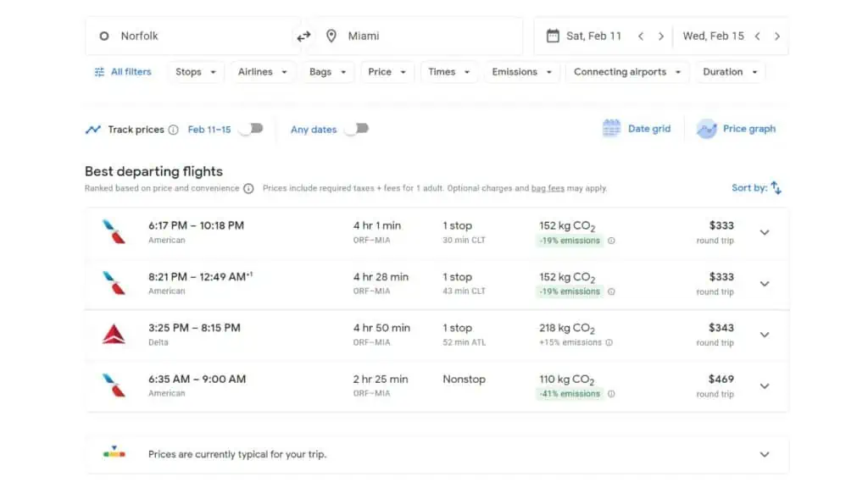
Task: Click the Delta airline logo
Action: 114,334
